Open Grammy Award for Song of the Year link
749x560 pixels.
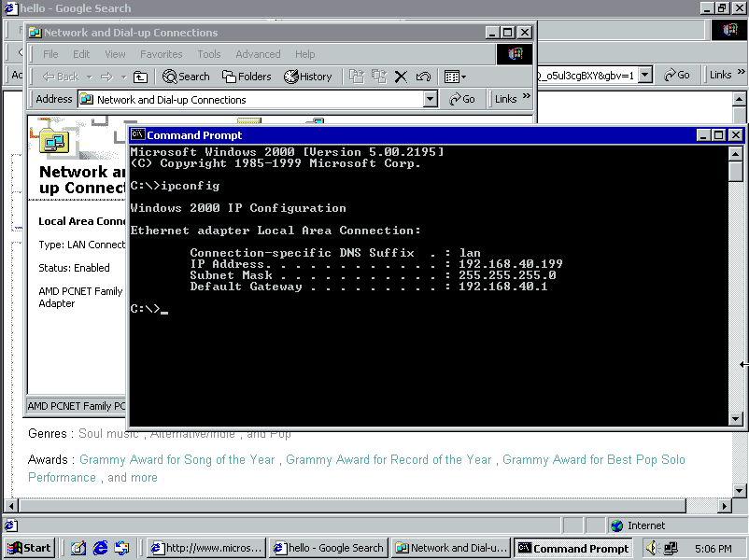[x=177, y=459]
